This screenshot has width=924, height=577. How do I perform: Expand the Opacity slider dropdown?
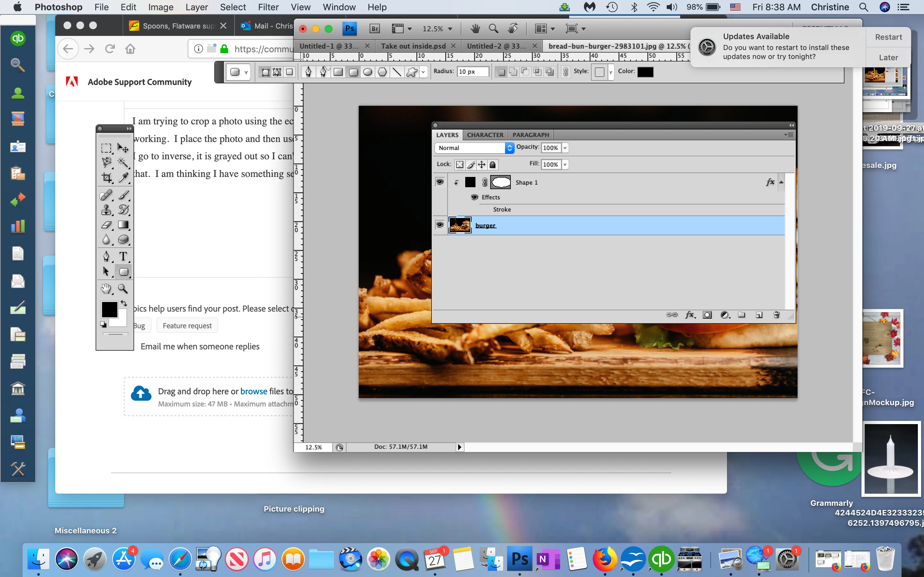tap(565, 148)
